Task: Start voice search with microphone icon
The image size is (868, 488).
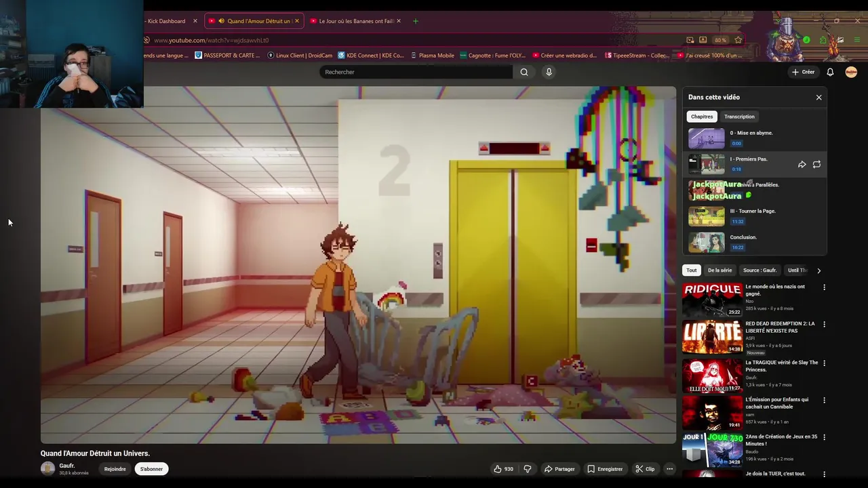Action: coord(549,72)
